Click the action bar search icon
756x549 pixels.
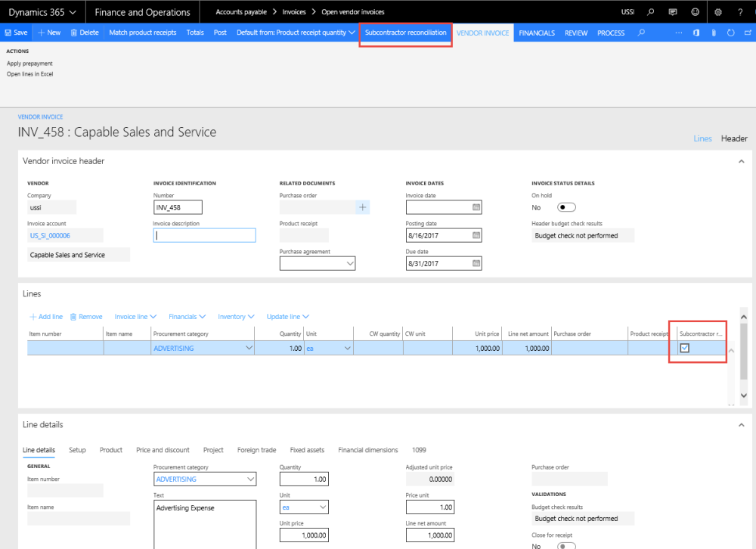641,33
